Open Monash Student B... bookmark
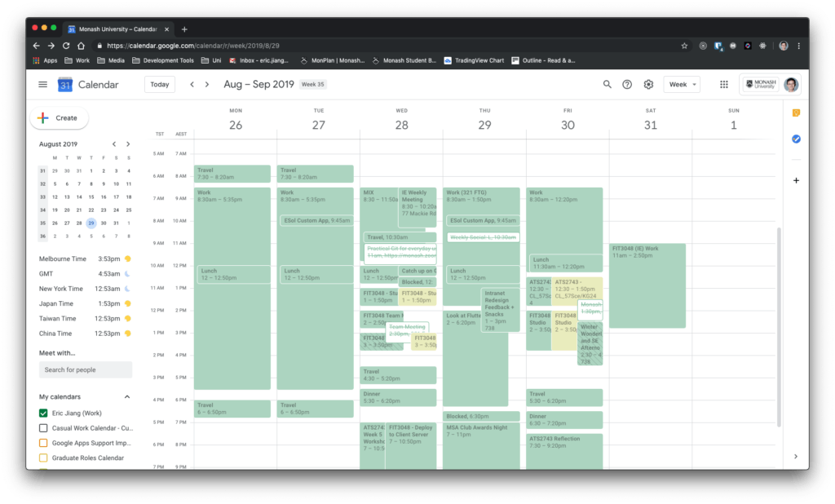The width and height of the screenshot is (835, 504). click(x=404, y=60)
